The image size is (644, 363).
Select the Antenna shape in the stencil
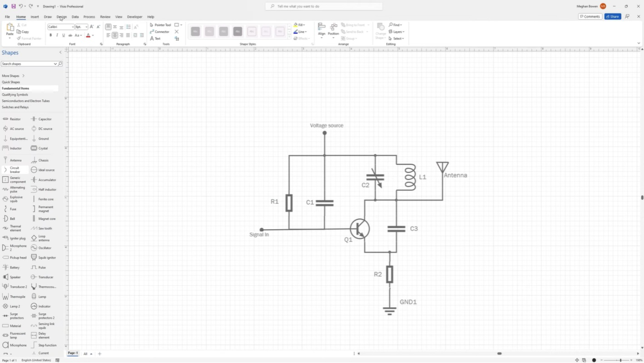click(x=15, y=160)
